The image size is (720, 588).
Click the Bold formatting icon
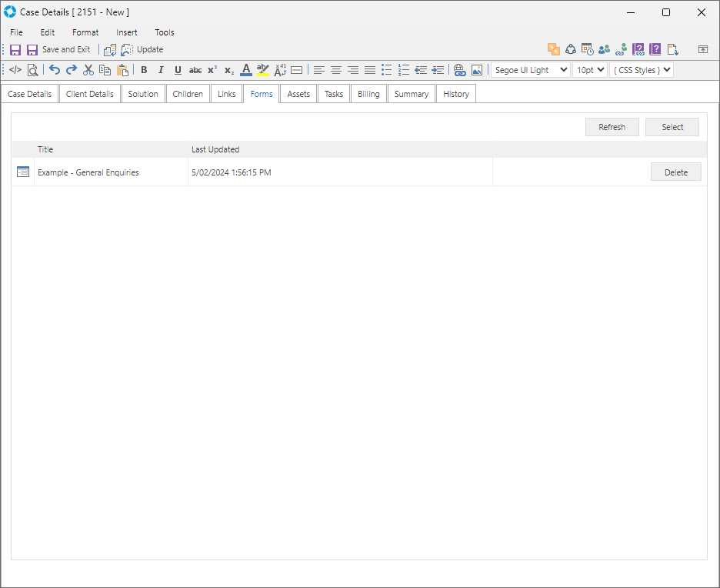pyautogui.click(x=144, y=70)
